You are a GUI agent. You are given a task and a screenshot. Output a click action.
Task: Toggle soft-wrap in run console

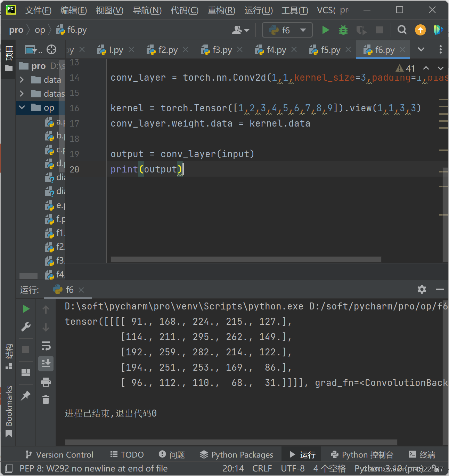coord(46,346)
